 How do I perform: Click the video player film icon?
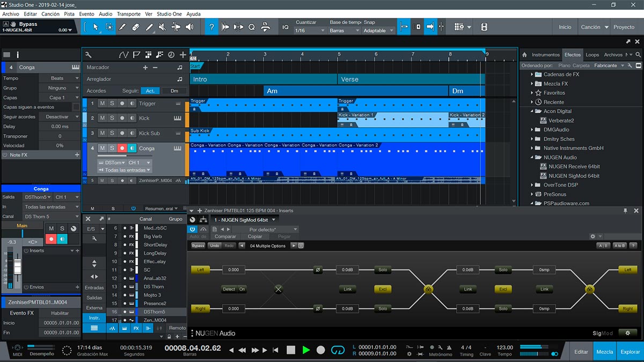484,27
